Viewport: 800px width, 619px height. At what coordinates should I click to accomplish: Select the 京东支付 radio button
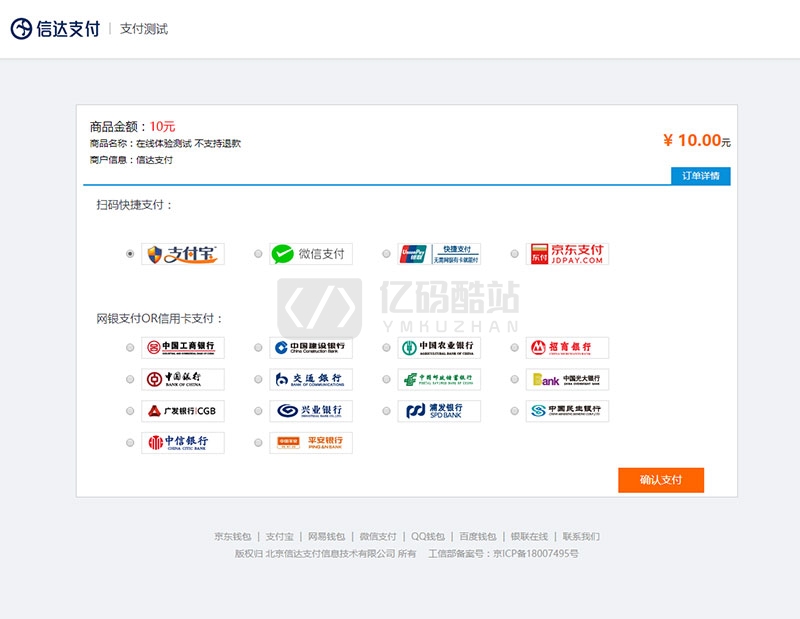click(514, 254)
